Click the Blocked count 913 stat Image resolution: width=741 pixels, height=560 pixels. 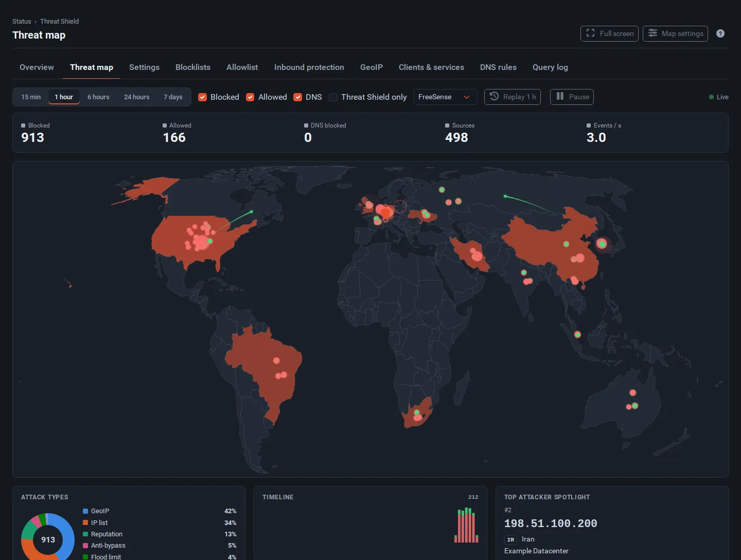click(x=32, y=138)
